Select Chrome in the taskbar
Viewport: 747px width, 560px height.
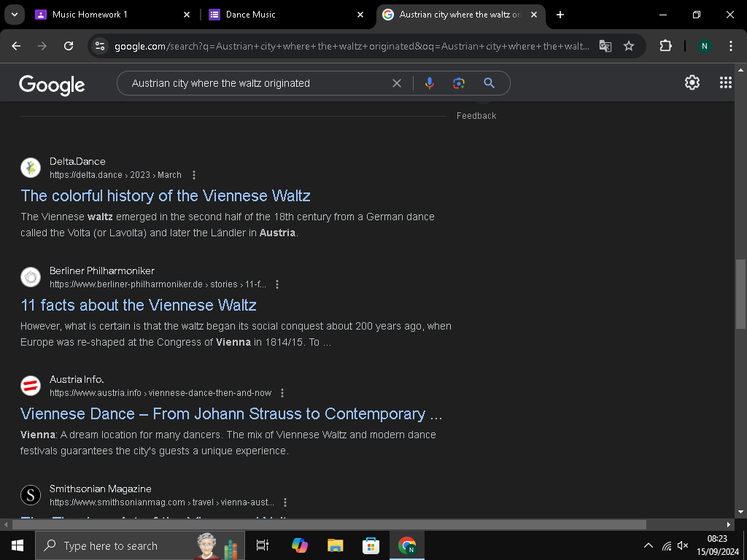(406, 545)
